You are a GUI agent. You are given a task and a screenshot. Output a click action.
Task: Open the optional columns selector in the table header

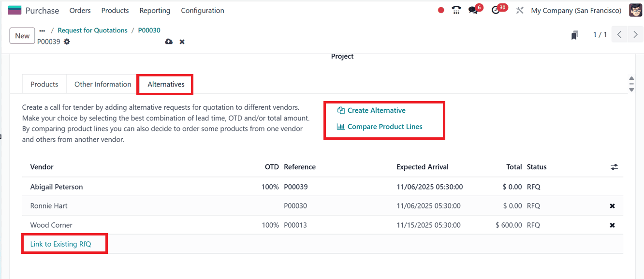[x=614, y=166]
